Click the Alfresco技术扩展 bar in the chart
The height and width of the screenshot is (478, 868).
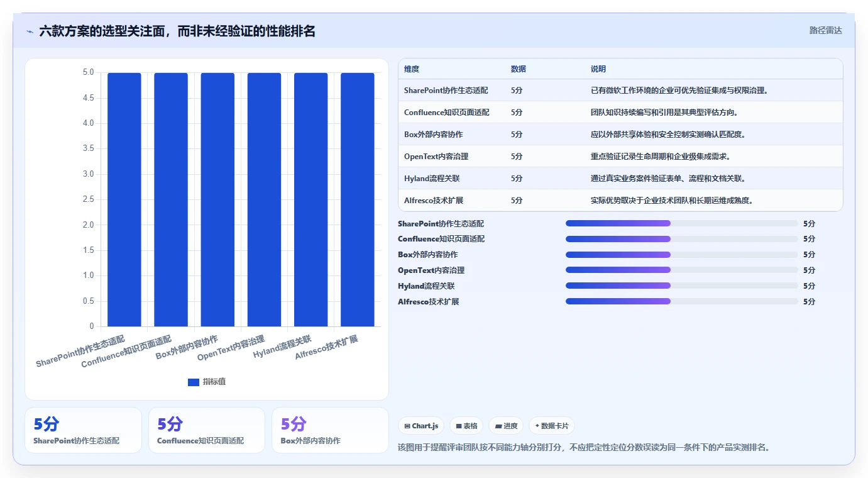(358, 199)
